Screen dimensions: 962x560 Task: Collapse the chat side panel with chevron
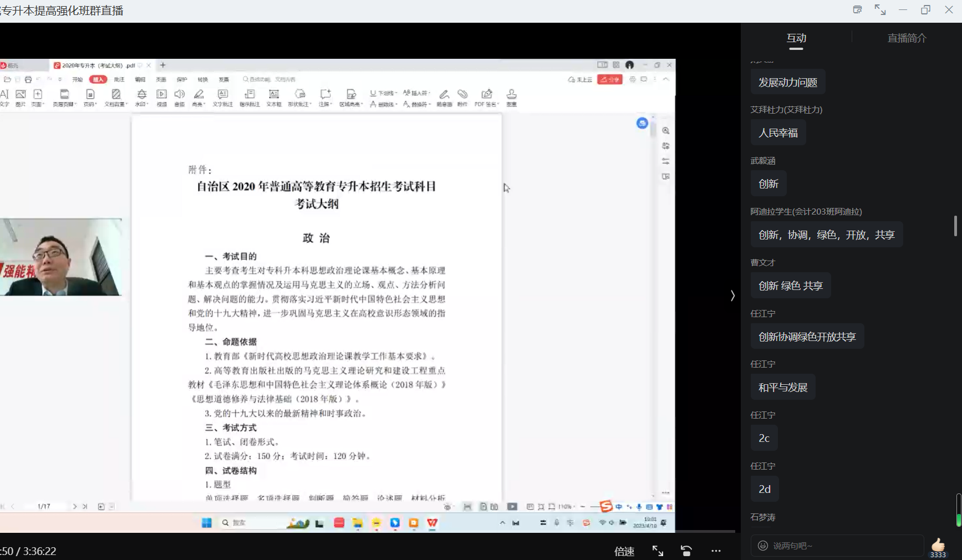point(732,296)
